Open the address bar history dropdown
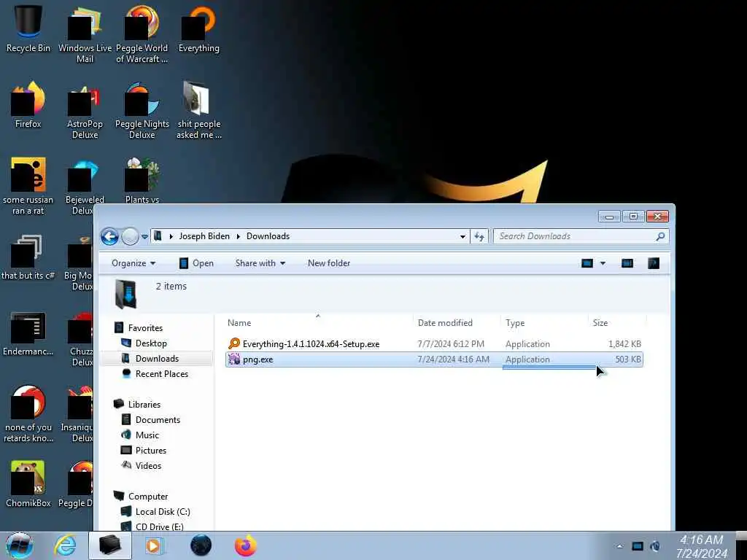The image size is (747, 560). [x=462, y=236]
